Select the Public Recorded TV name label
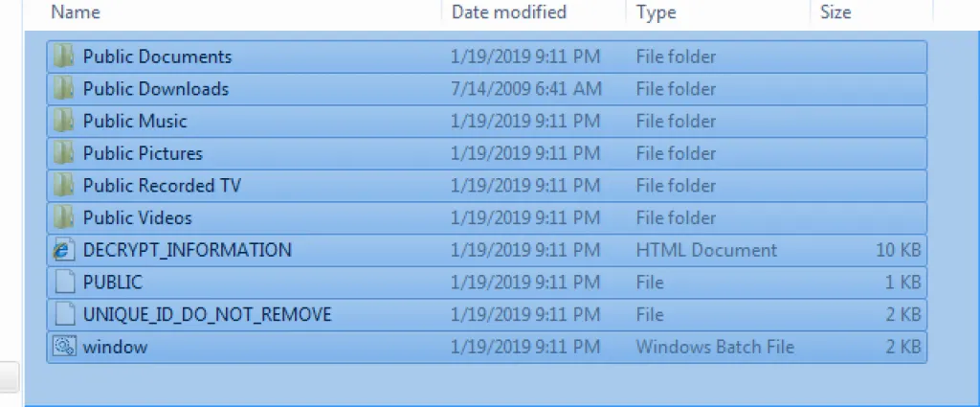This screenshot has height=407, width=980. [162, 186]
